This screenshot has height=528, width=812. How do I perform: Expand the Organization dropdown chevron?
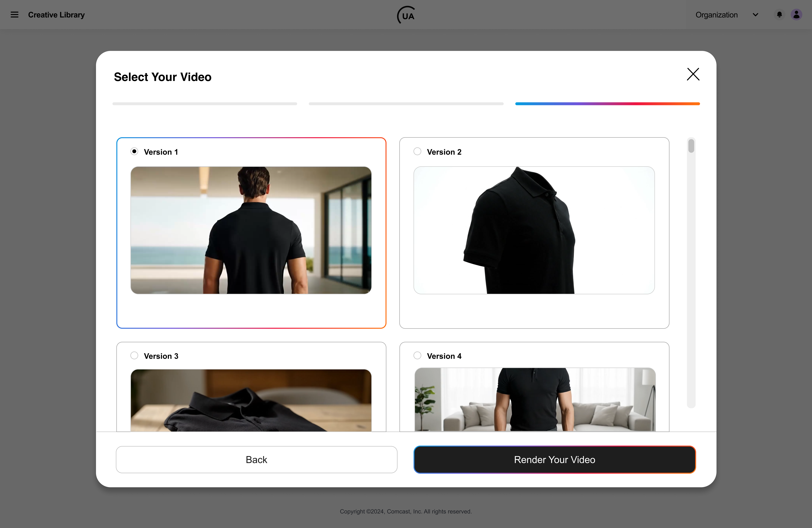click(x=755, y=15)
